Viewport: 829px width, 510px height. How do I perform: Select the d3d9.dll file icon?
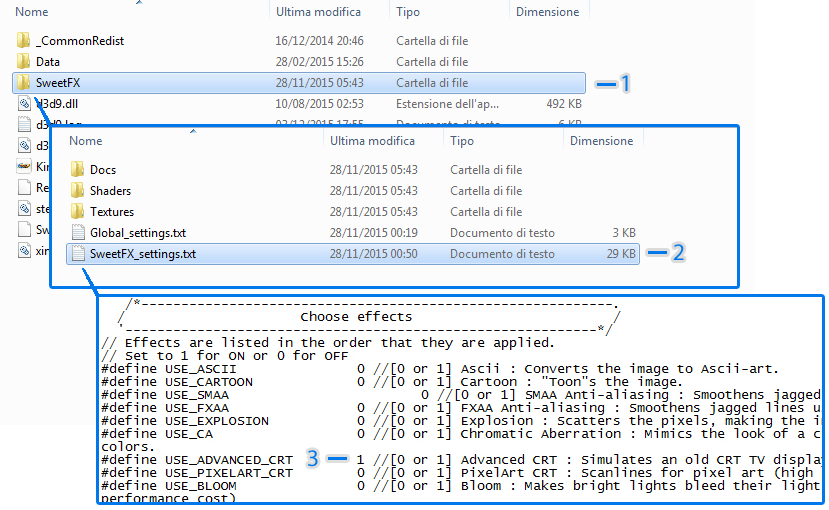pyautogui.click(x=24, y=104)
